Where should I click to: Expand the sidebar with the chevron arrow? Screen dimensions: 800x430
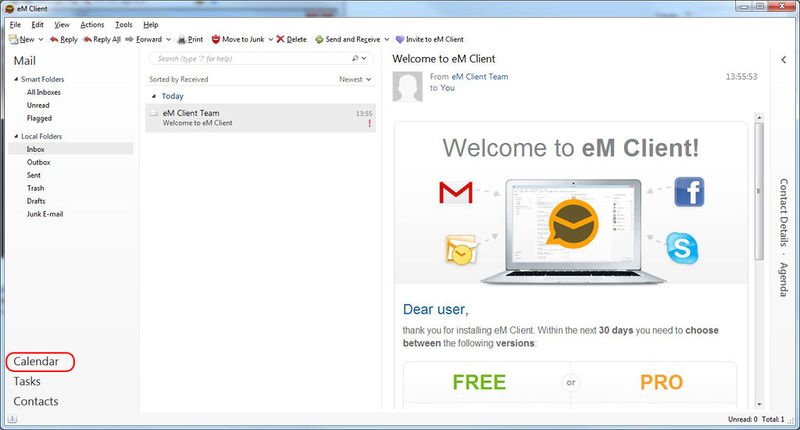784,60
